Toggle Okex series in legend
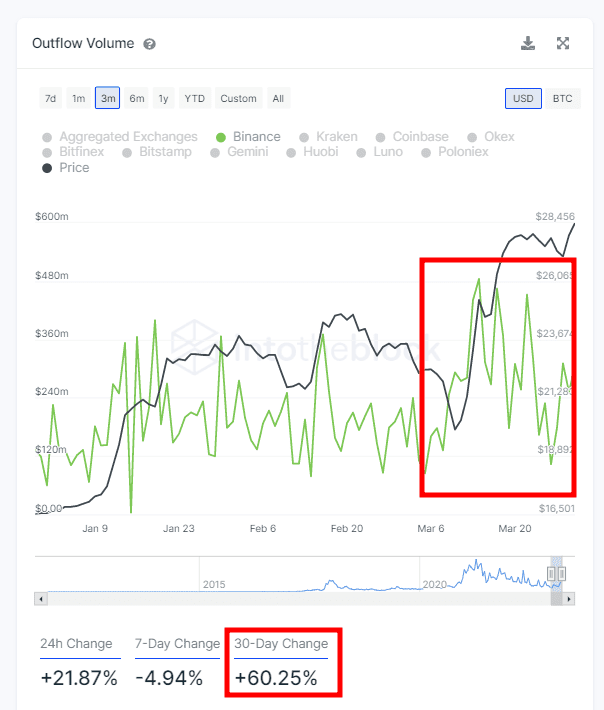The image size is (604, 710). coord(491,137)
